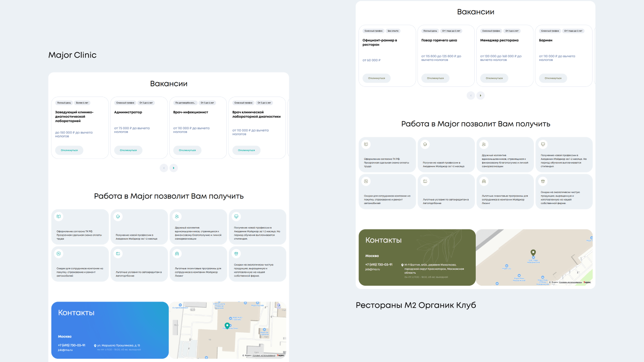Show next vacancies in the restaurant carousel
644x362 pixels.
point(481,95)
